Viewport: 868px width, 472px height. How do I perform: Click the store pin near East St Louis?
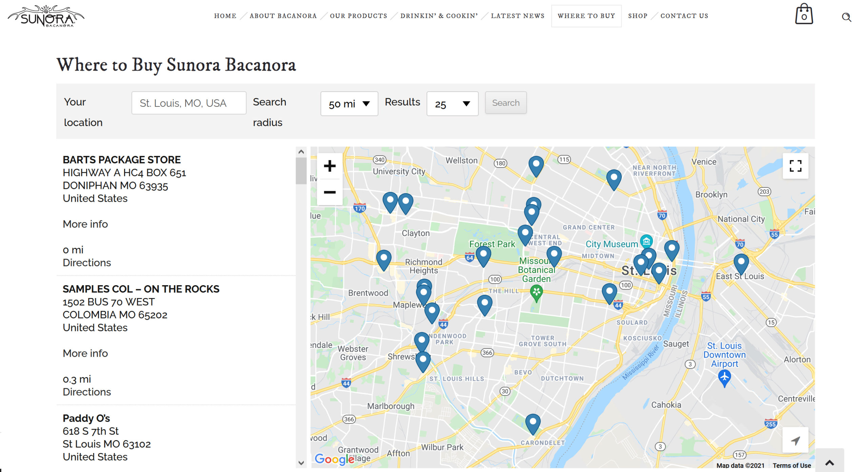pos(741,264)
